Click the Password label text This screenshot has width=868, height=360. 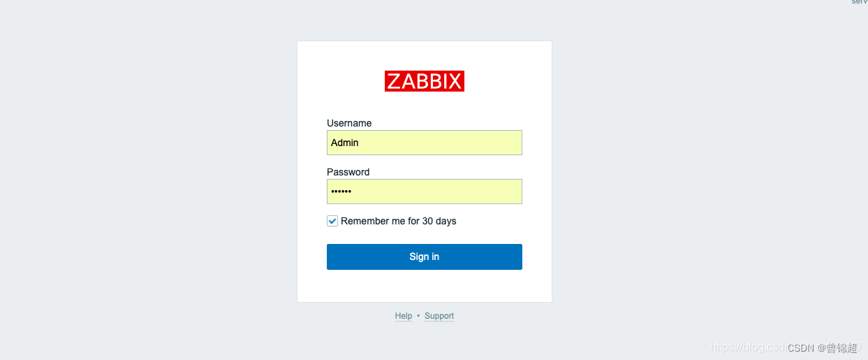(x=348, y=172)
